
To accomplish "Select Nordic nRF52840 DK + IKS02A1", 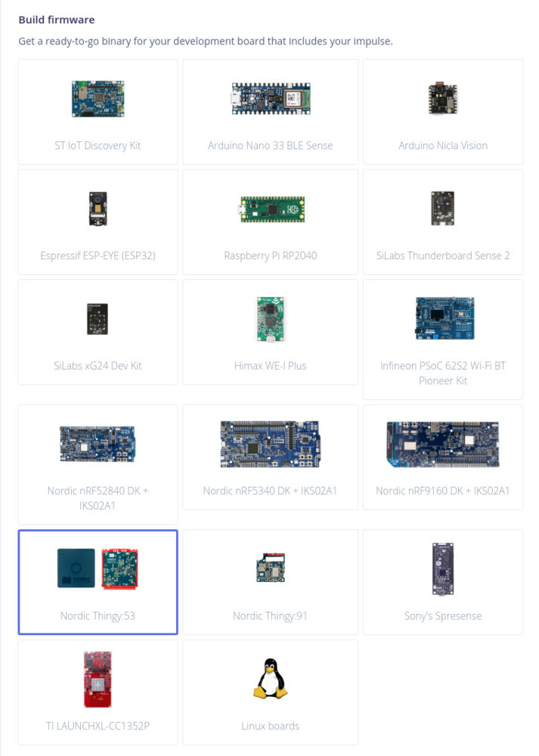I will (98, 464).
